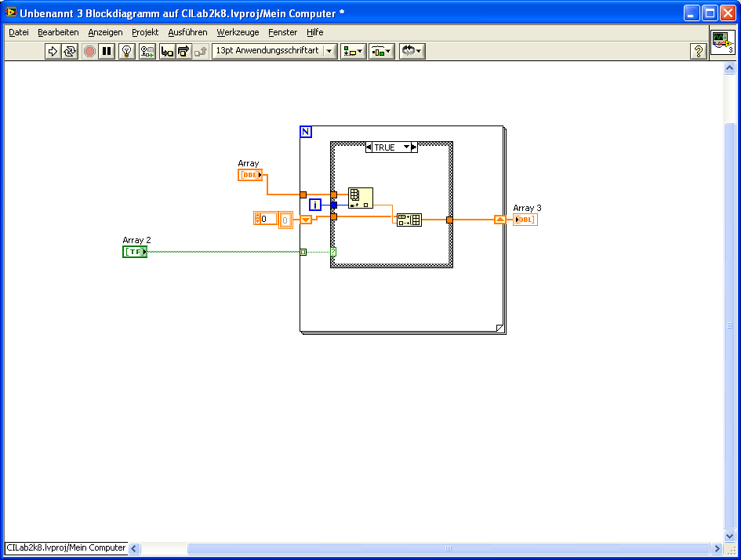The width and height of the screenshot is (741, 560).
Task: Select the Index Array function node
Action: pos(361,198)
